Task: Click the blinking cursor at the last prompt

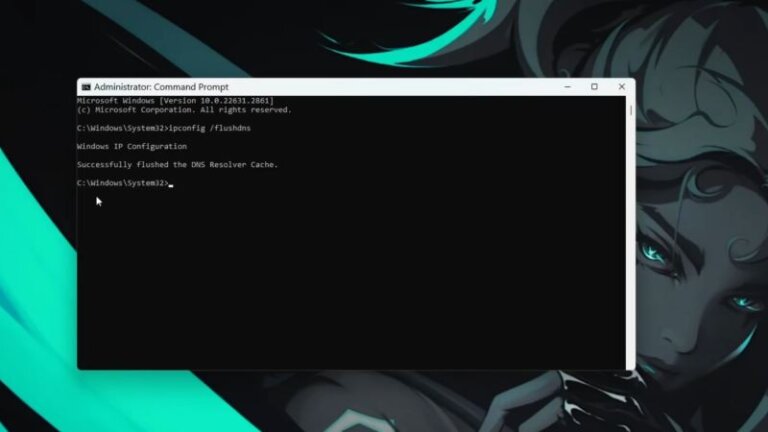Action: coord(171,184)
